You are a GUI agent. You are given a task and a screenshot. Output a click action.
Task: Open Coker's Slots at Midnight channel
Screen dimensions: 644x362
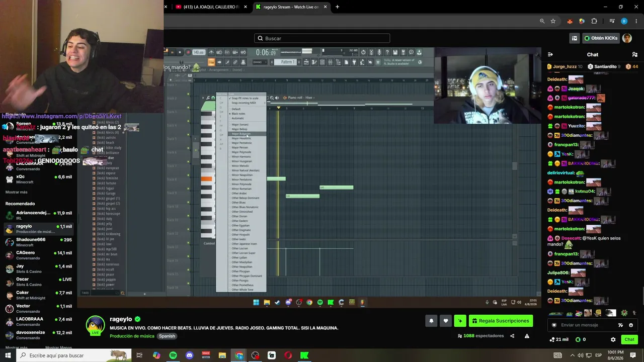coord(38,295)
